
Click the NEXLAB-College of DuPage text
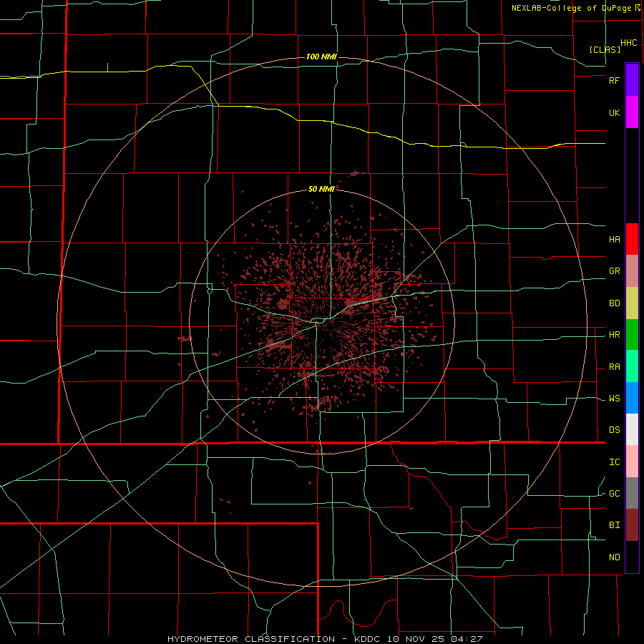(x=571, y=8)
